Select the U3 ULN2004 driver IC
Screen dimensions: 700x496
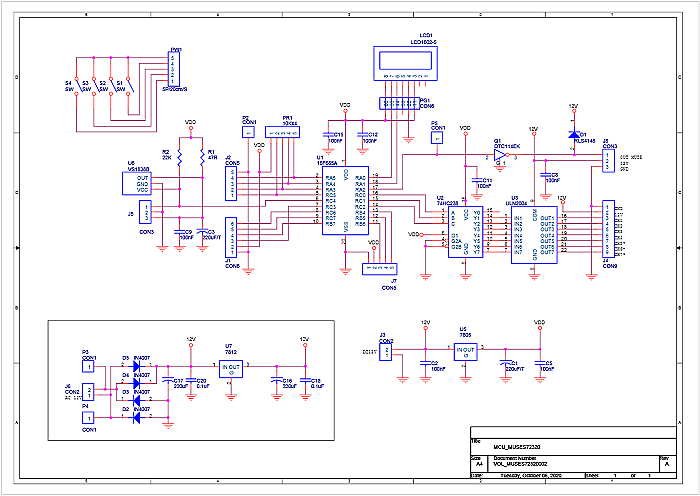coord(534,230)
